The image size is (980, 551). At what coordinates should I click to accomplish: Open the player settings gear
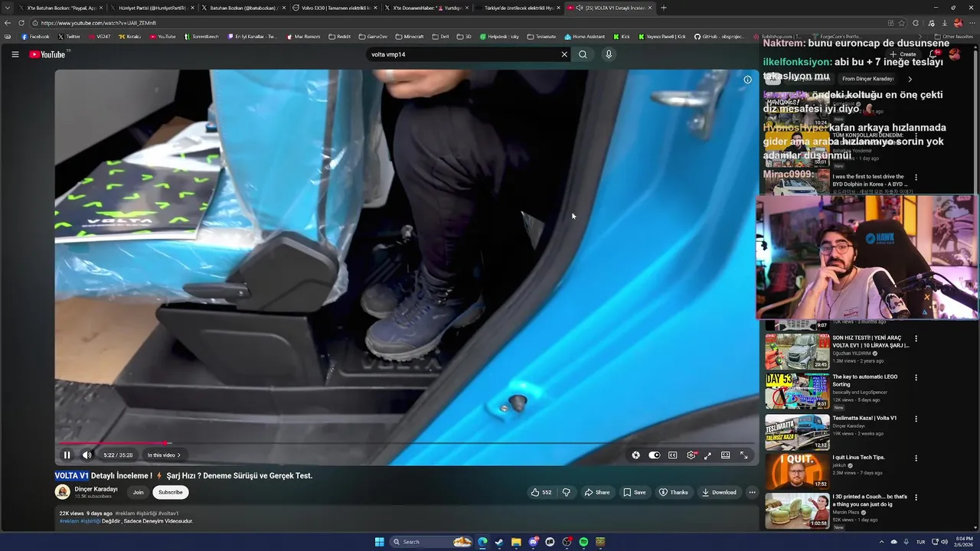click(x=691, y=455)
